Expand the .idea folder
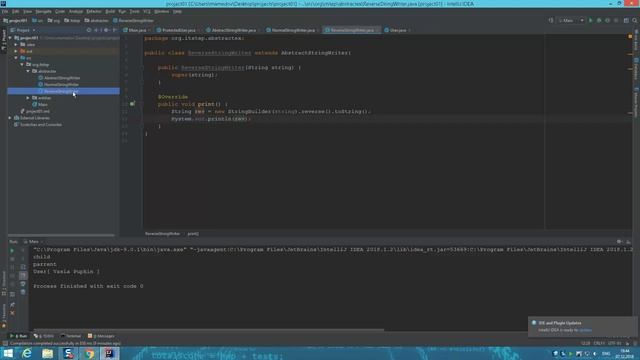The height and width of the screenshot is (360, 640). [x=16, y=44]
